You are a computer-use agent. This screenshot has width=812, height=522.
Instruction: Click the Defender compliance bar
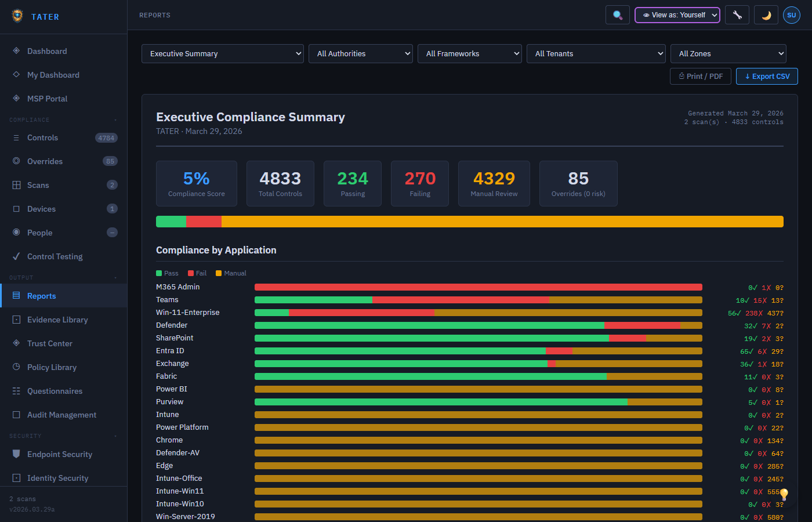[x=478, y=325]
